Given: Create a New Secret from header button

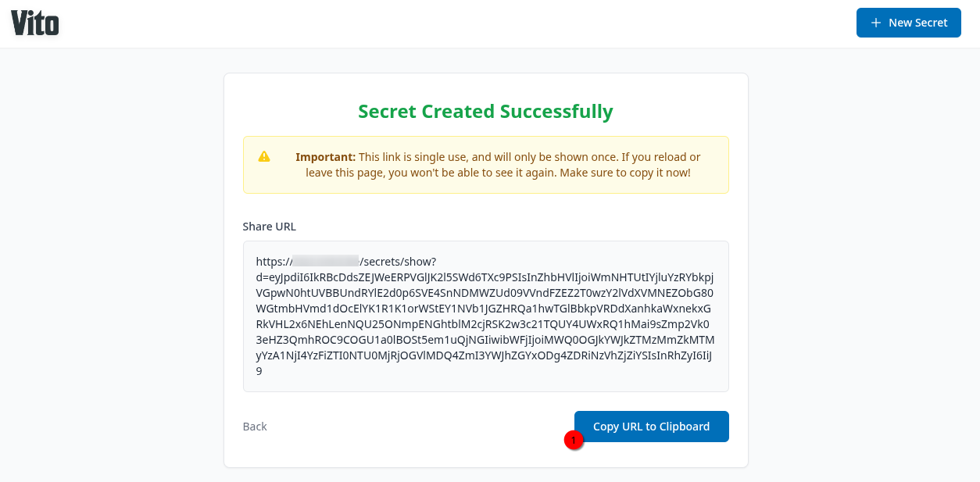Looking at the screenshot, I should pos(909,23).
